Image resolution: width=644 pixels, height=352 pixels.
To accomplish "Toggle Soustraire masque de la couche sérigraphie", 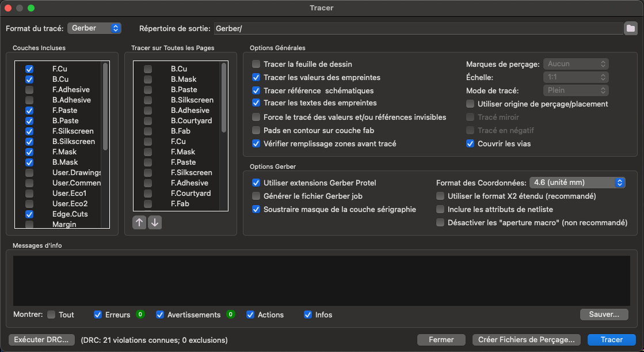I will tap(256, 209).
